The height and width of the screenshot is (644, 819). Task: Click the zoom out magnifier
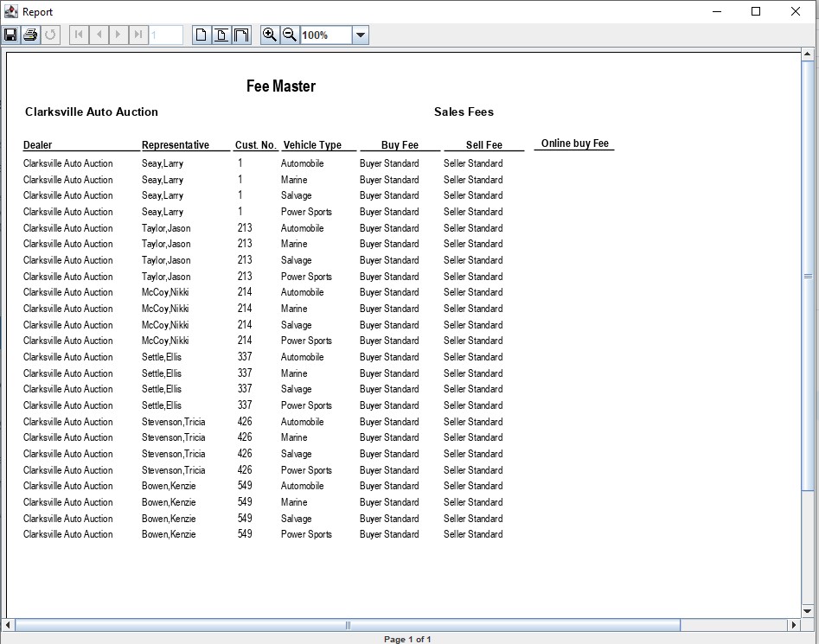[290, 35]
